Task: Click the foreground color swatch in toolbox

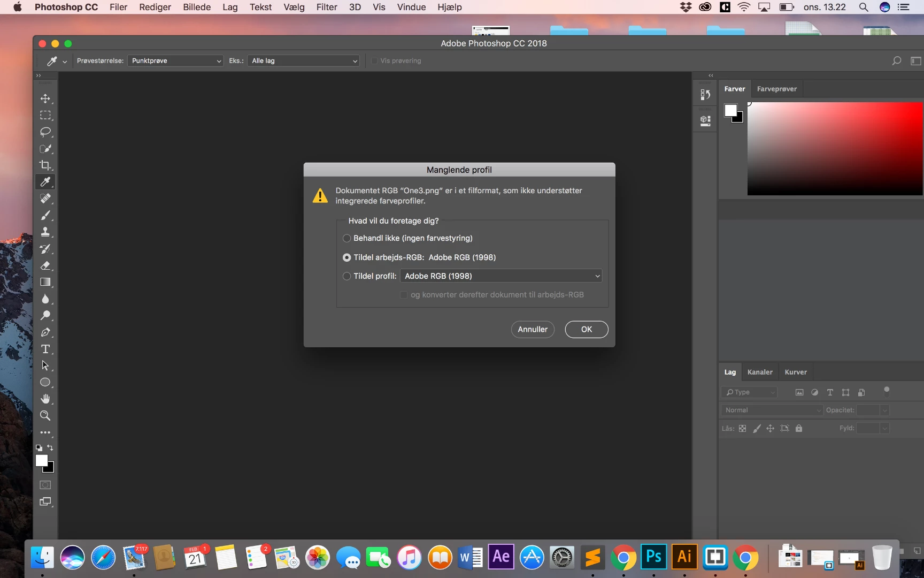Action: pos(41,460)
